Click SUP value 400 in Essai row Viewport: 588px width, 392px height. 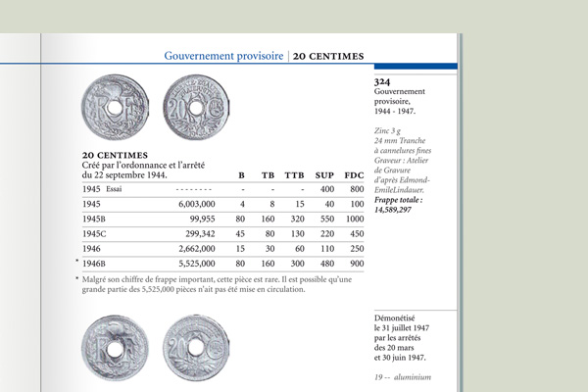point(327,189)
